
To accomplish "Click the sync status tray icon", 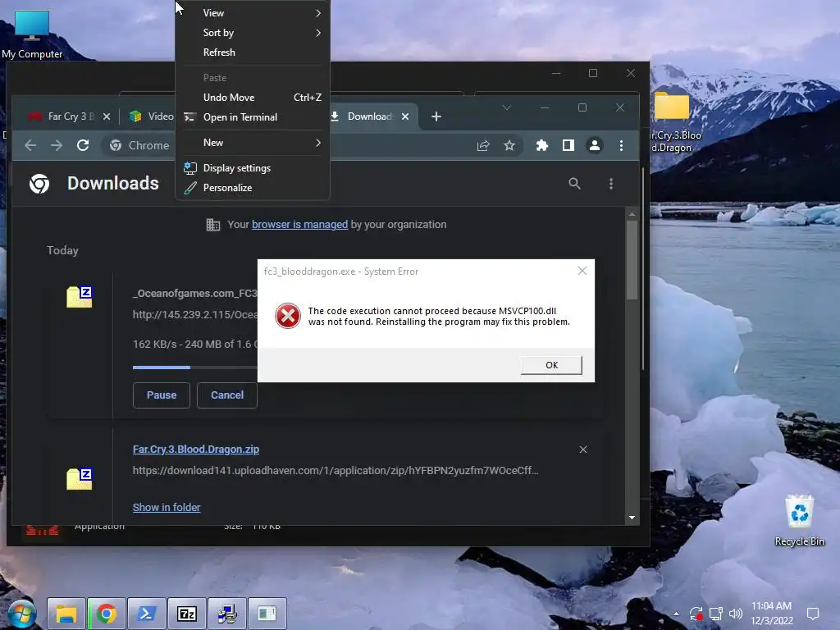I will [696, 614].
